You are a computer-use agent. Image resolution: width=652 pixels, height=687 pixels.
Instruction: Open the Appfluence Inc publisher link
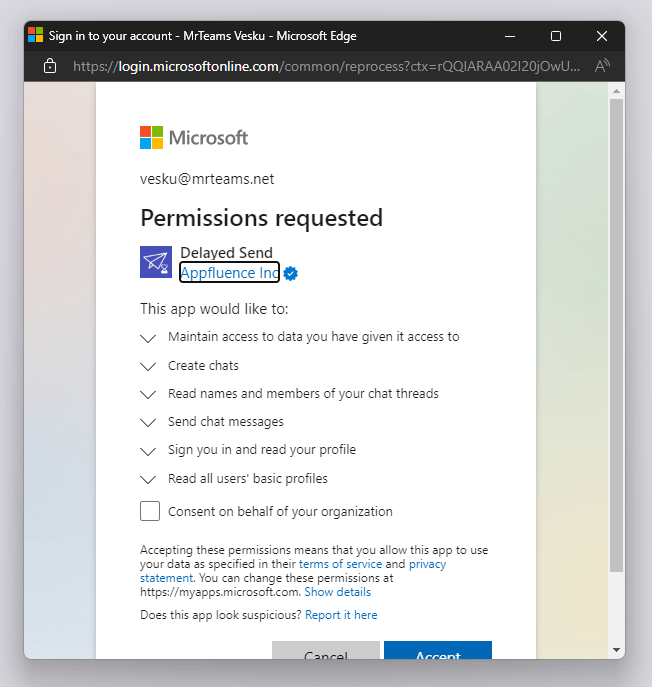229,273
